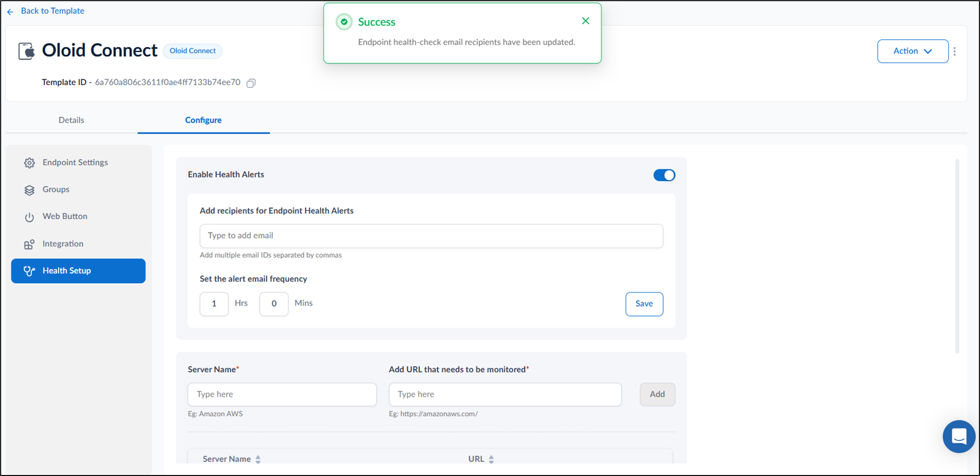Open the chat support bubble
The height and width of the screenshot is (476, 980).
coord(959,436)
